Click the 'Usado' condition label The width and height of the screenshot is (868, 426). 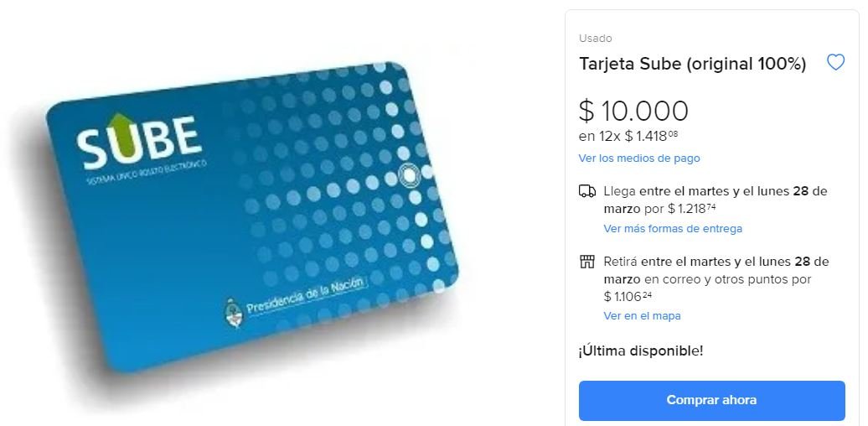596,39
